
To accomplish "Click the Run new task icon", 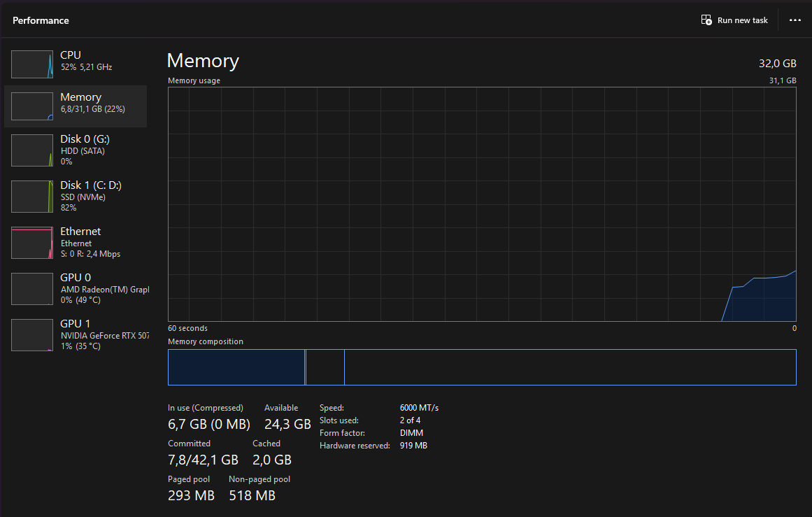I will tap(706, 20).
